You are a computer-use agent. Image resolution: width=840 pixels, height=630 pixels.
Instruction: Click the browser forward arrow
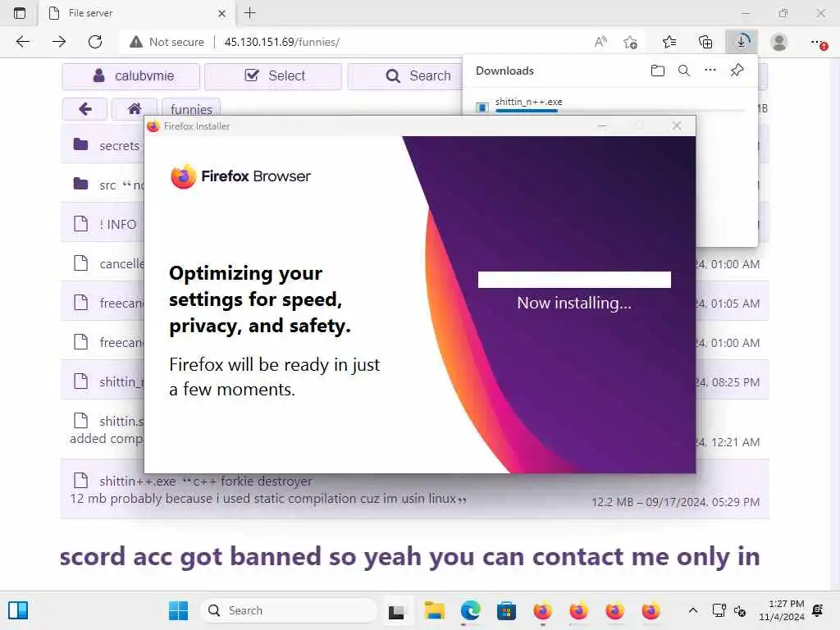click(59, 42)
